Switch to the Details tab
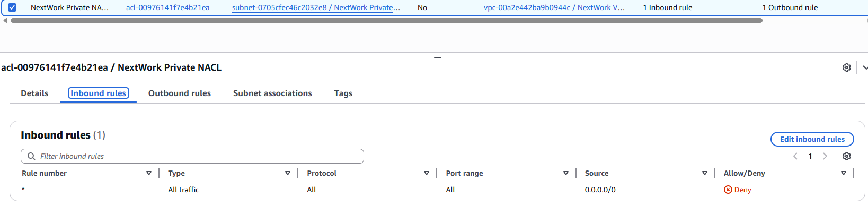This screenshot has width=868, height=222. tap(34, 93)
